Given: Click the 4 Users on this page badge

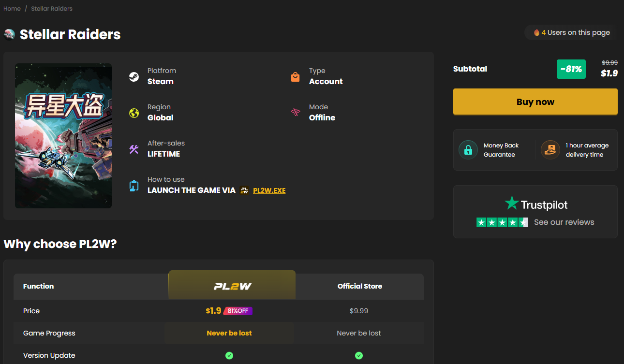Looking at the screenshot, I should [572, 32].
